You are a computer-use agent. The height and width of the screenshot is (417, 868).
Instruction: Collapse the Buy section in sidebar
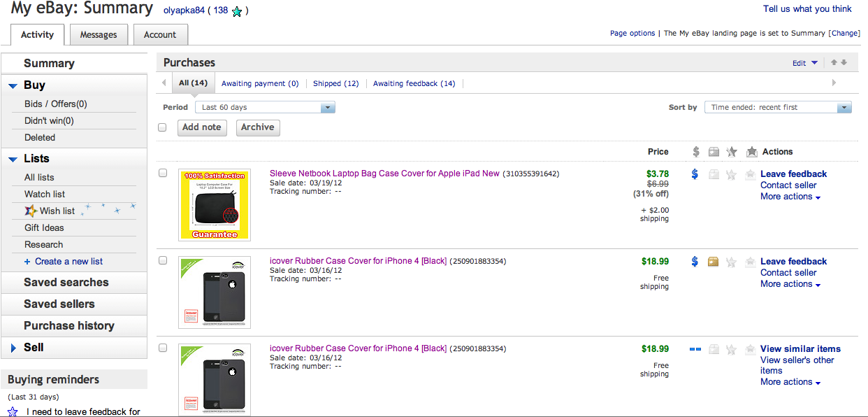tap(13, 85)
